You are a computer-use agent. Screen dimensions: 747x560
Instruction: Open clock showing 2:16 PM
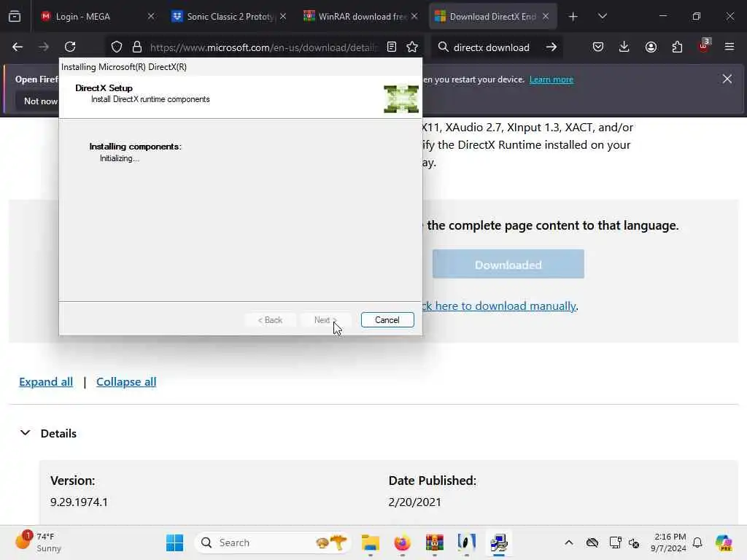coord(668,542)
